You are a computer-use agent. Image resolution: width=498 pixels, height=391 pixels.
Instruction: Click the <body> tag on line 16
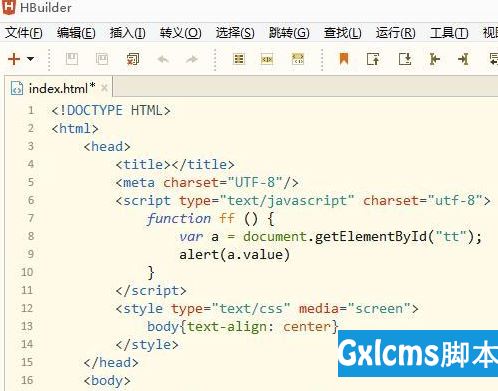pos(107,381)
